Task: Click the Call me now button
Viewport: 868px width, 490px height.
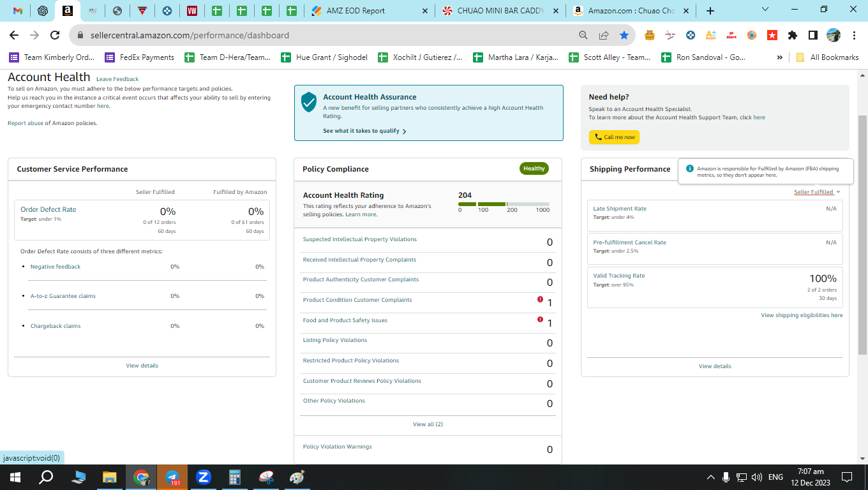Action: (614, 137)
